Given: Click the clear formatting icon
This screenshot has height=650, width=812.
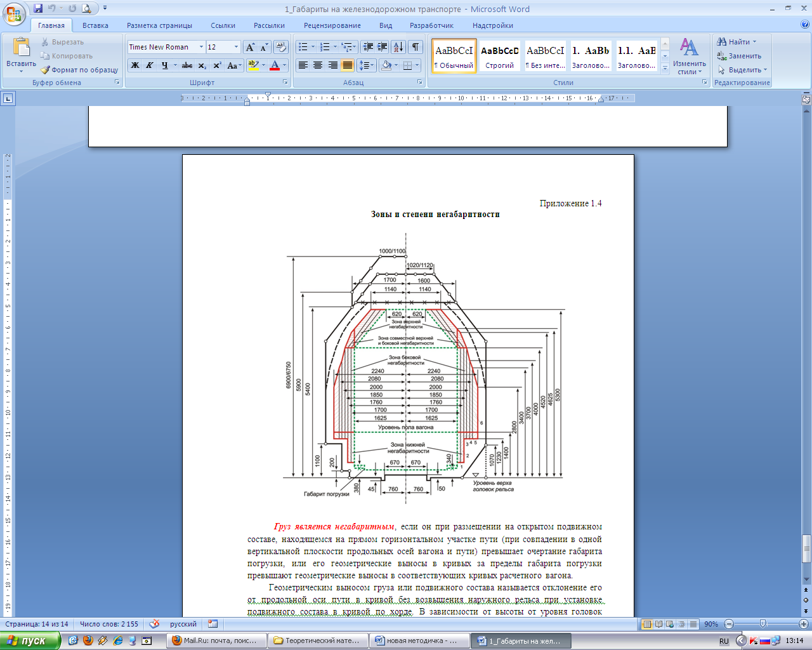Looking at the screenshot, I should click(x=281, y=47).
